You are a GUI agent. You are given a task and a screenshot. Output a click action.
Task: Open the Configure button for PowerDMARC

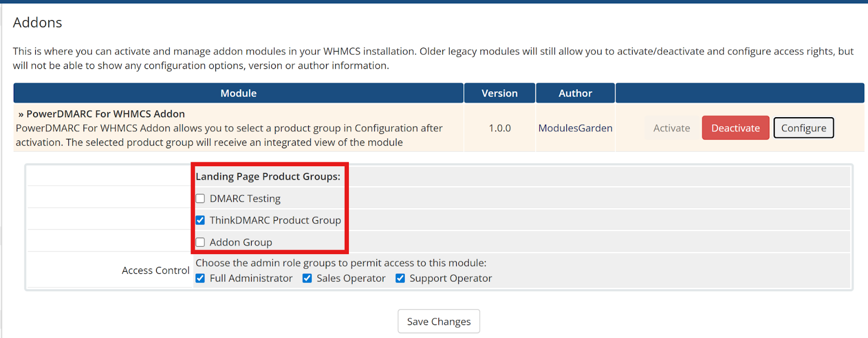coord(803,128)
